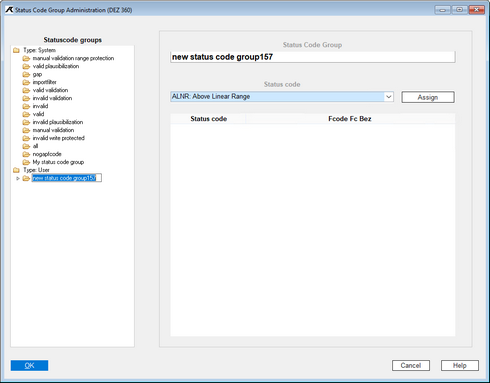The width and height of the screenshot is (490, 383).
Task: Click the Cancel button
Action: pyautogui.click(x=411, y=366)
